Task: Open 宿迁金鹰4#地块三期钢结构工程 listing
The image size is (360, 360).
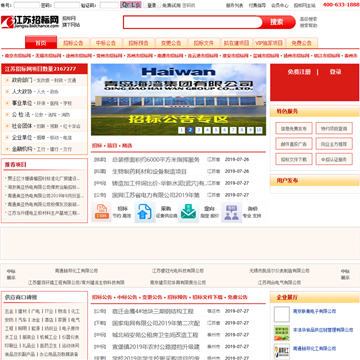Action: coord(153,311)
